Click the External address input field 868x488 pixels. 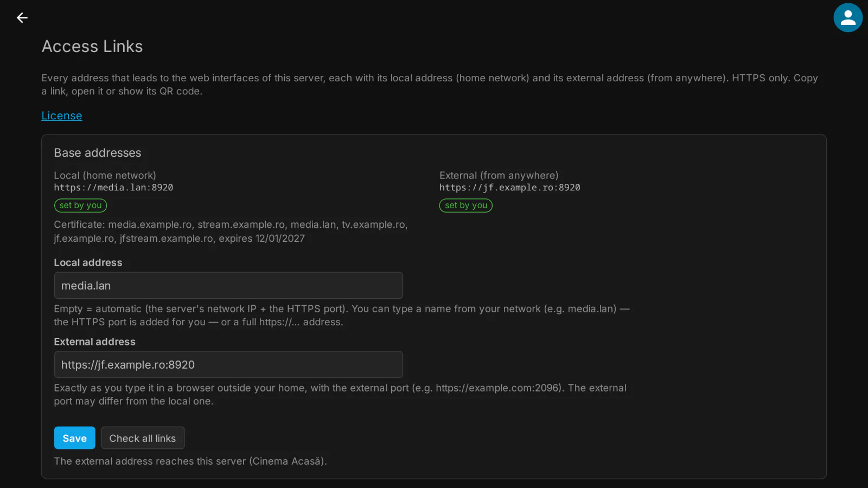(x=228, y=364)
